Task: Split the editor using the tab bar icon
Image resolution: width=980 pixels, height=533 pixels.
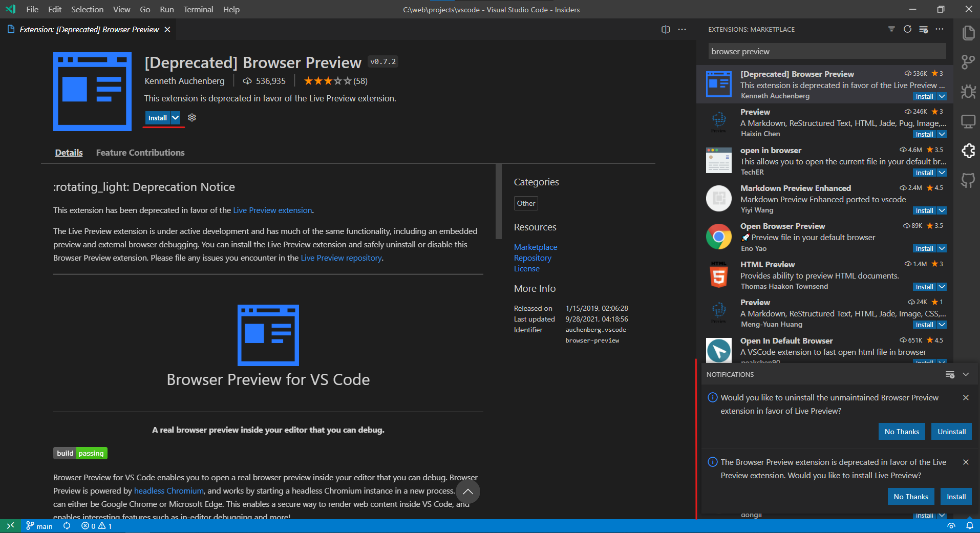Action: point(665,29)
